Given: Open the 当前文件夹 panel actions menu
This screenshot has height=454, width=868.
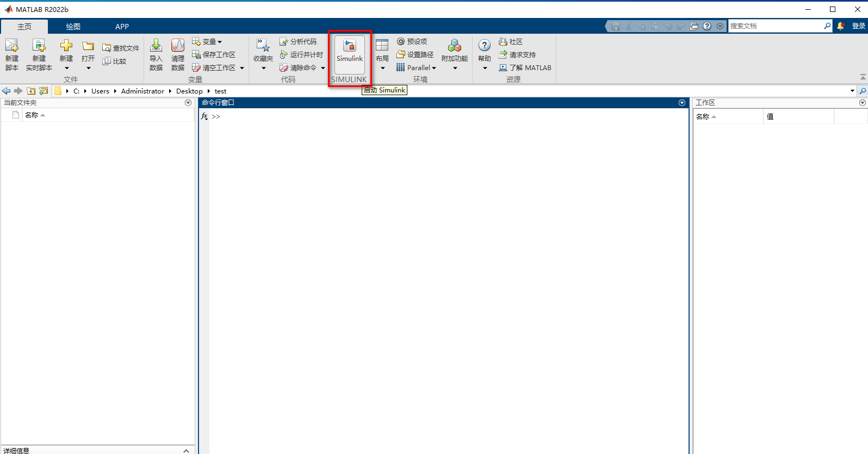Looking at the screenshot, I should [x=188, y=103].
